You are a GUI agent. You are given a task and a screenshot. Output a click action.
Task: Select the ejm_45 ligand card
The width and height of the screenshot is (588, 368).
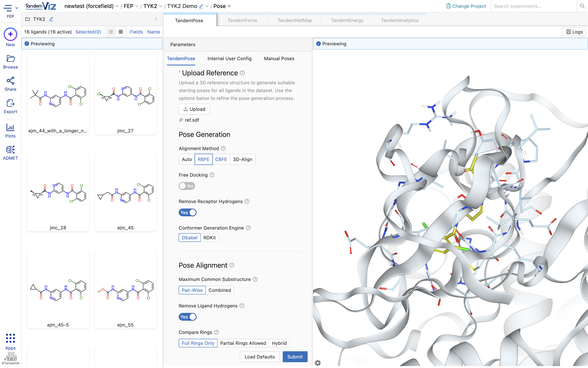[x=125, y=192]
